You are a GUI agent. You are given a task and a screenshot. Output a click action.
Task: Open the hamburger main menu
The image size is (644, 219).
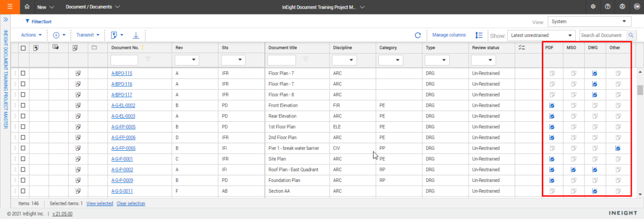click(10, 6)
